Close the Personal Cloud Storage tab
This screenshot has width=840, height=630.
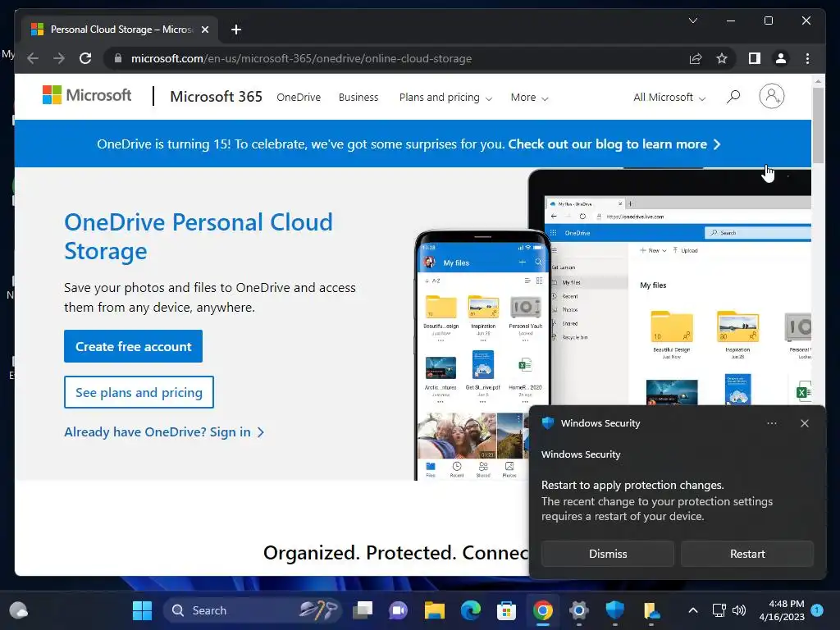pos(204,30)
